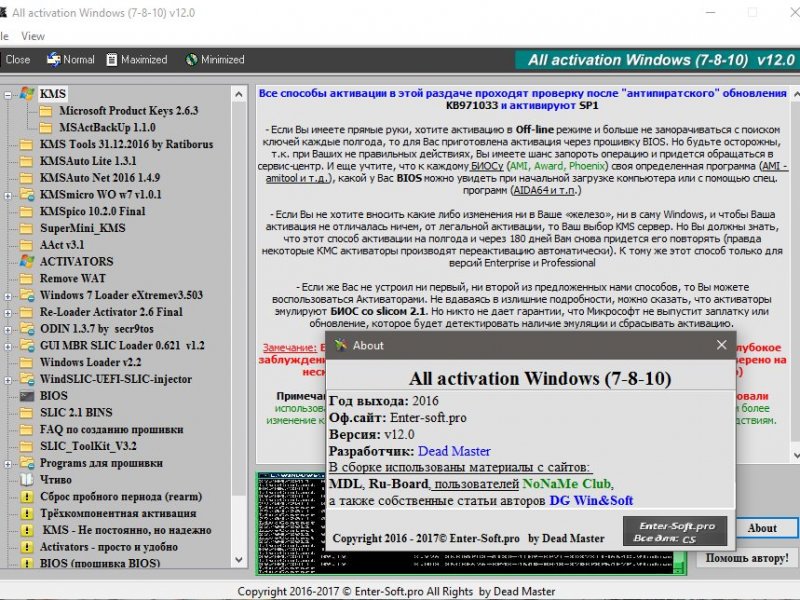Select KMSpico 10.2.0 Final entry
The width and height of the screenshot is (800, 600).
coord(92,211)
